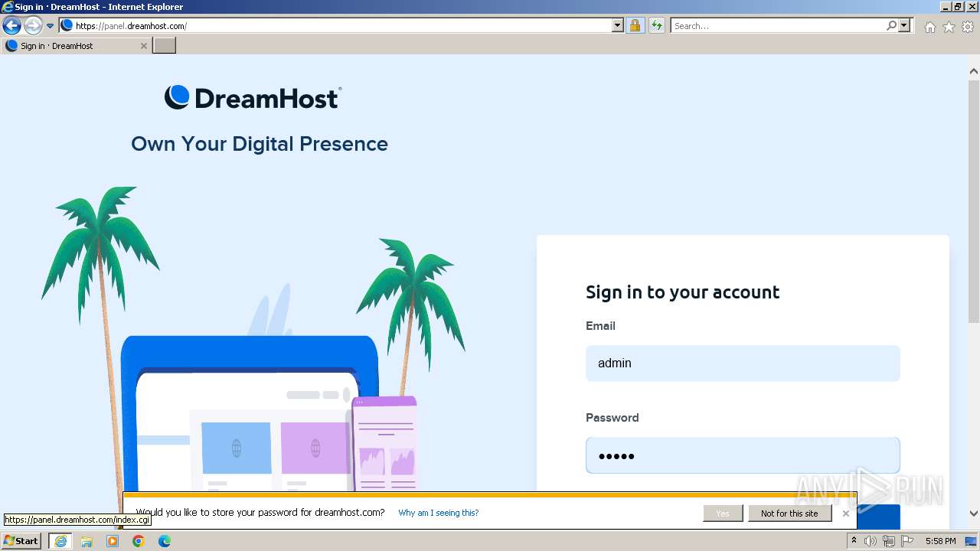This screenshot has height=551, width=980.
Task: Go back with the IE Back arrow
Action: click(11, 26)
